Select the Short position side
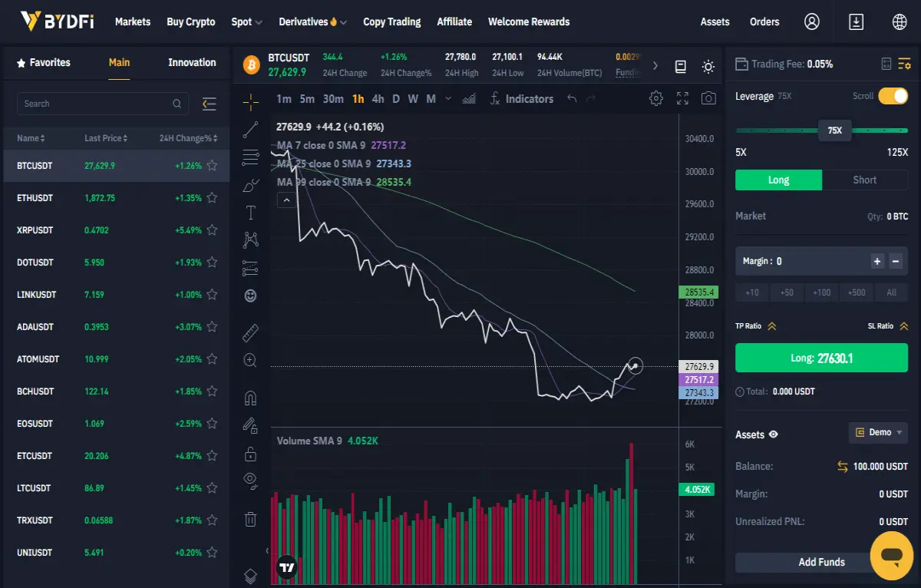Screen dimensions: 921x588 coord(865,180)
